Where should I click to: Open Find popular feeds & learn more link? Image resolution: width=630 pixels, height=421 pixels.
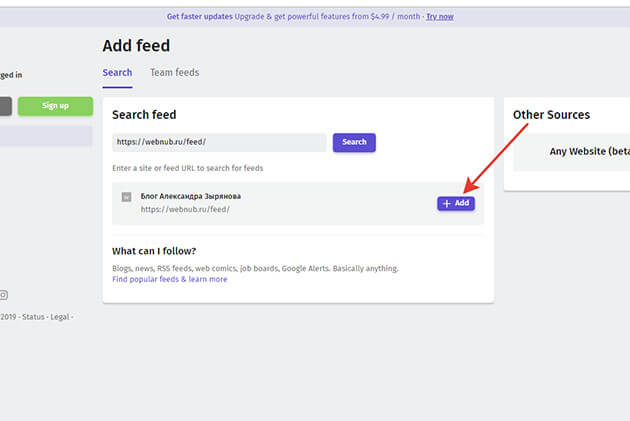170,279
